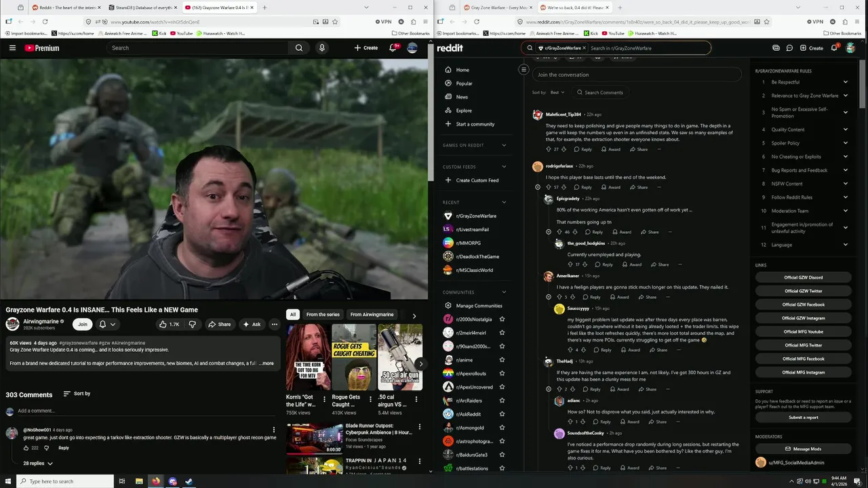
Task: Favorite r/2000sNostalgia with its star
Action: click(502, 319)
